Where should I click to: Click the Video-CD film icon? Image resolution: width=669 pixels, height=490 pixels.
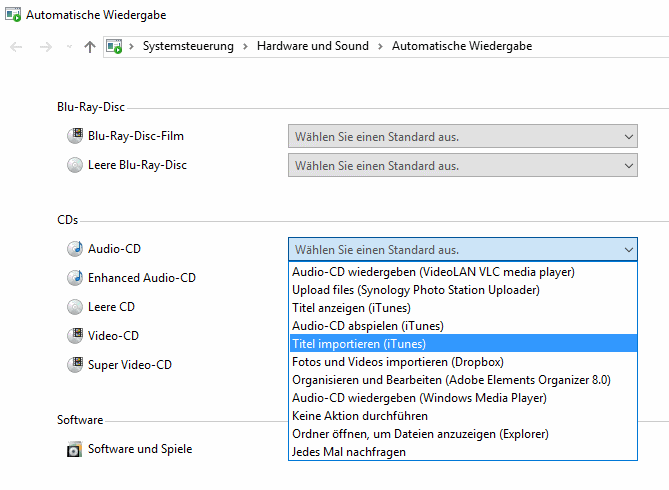(75, 335)
